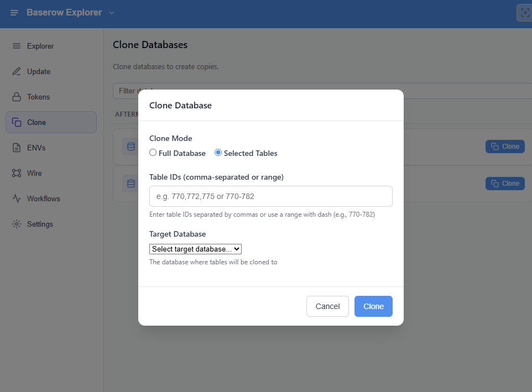Click the Update pencil icon
This screenshot has width=532, height=392.
tap(17, 71)
